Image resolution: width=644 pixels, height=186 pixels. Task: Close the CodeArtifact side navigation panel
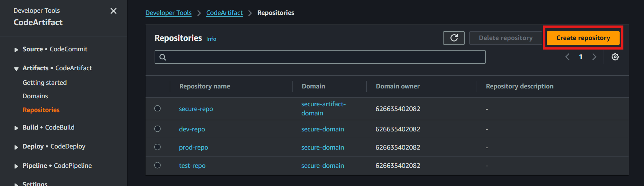coord(114,11)
